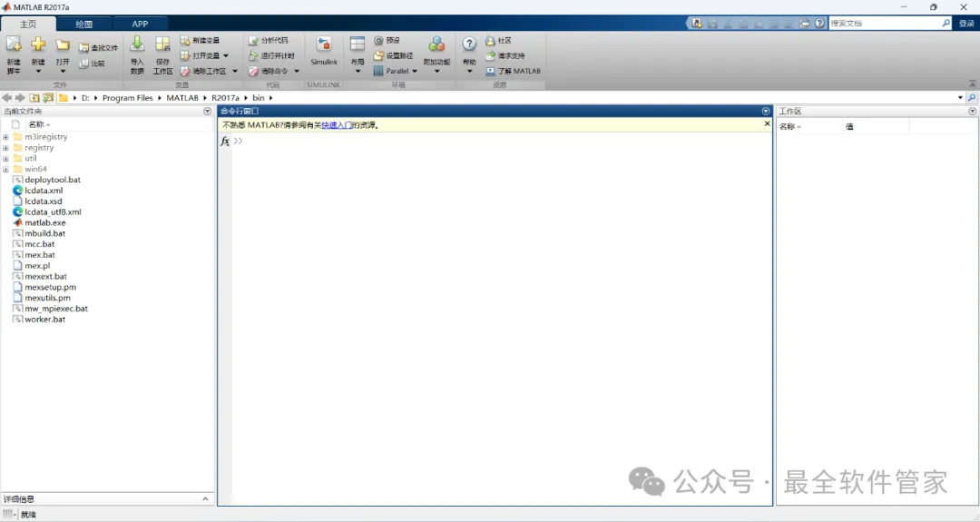Click the search documentation input field
The width and height of the screenshot is (980, 522).
tap(885, 23)
